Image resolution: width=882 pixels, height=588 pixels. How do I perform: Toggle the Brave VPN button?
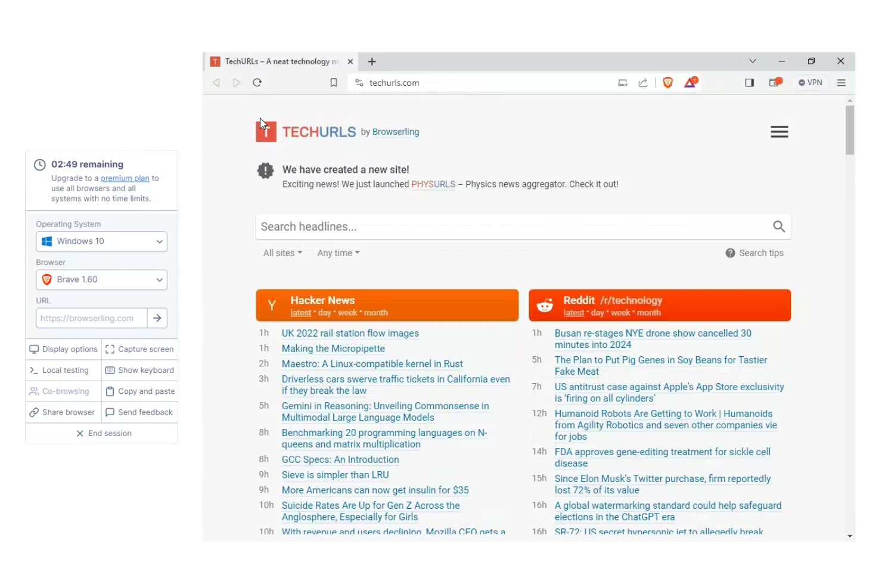coord(810,82)
